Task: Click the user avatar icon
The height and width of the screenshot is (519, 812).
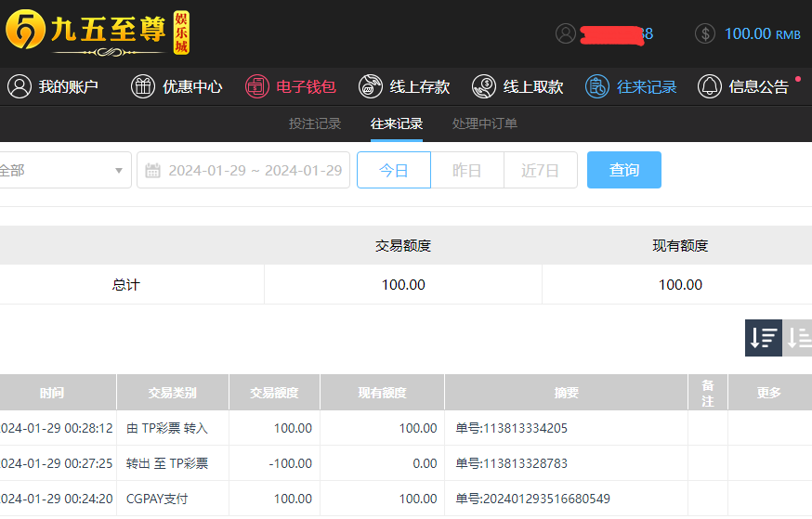Action: [x=566, y=33]
